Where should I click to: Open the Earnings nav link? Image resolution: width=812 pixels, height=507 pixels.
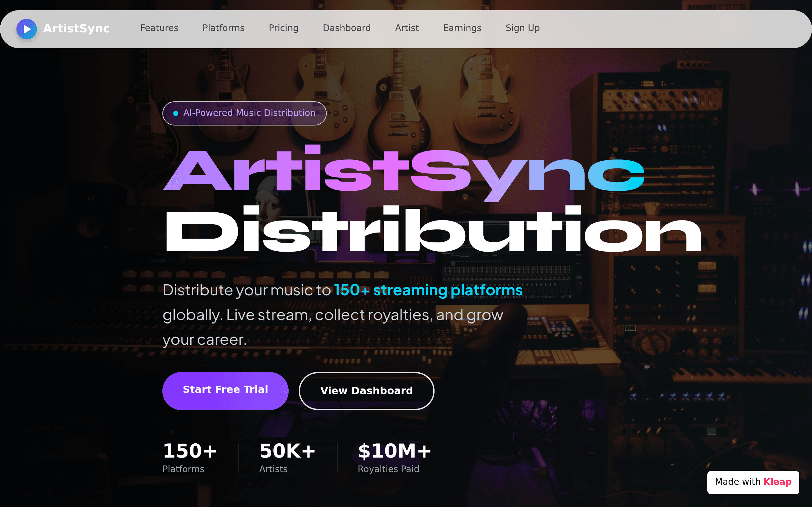tap(462, 28)
